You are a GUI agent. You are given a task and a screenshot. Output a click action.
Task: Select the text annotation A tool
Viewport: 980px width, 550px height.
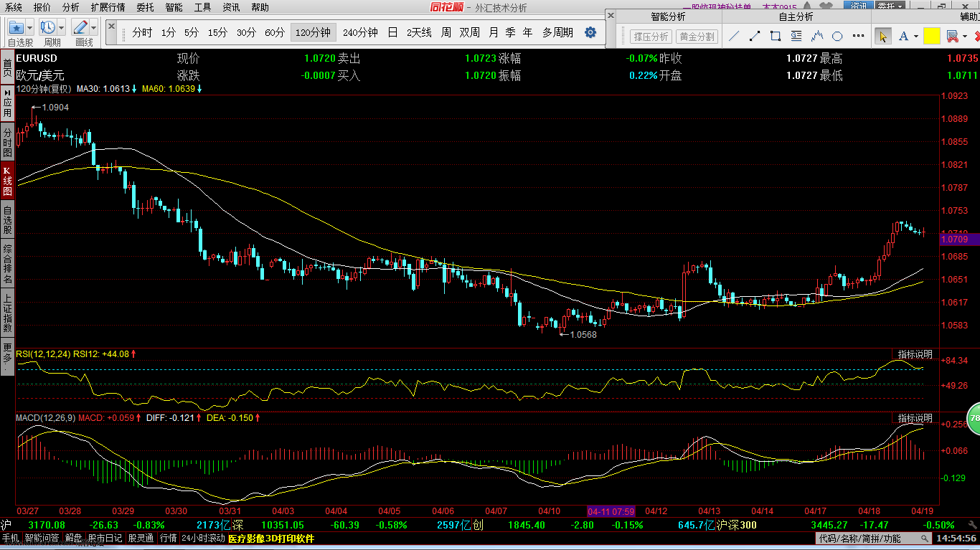click(x=903, y=36)
